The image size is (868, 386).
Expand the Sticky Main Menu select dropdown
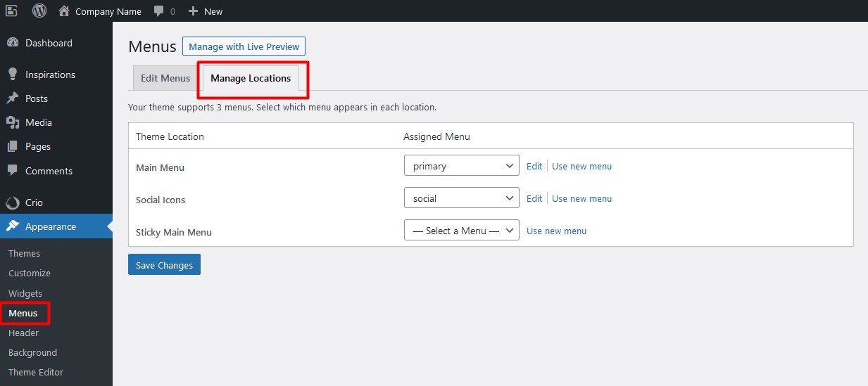(x=462, y=231)
